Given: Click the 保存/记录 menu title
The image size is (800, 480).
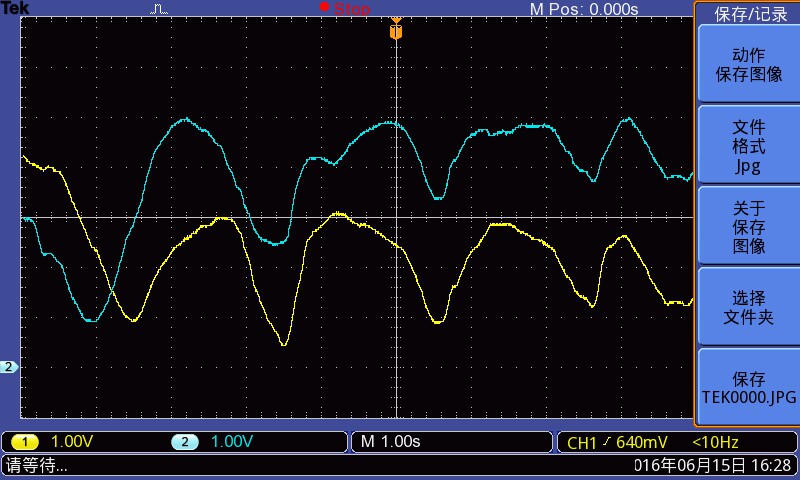Looking at the screenshot, I should click(x=751, y=14).
